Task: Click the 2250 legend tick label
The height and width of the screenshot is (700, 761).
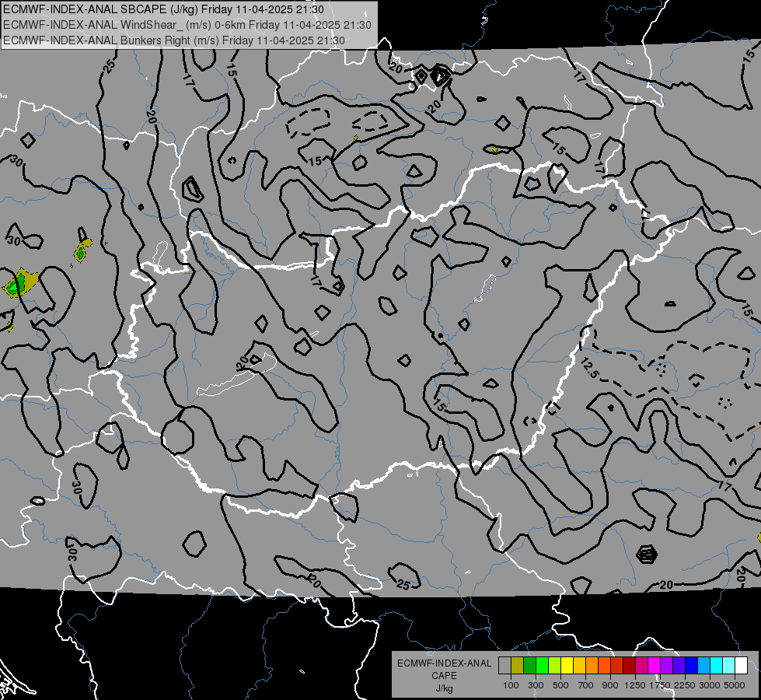Action: tap(685, 685)
